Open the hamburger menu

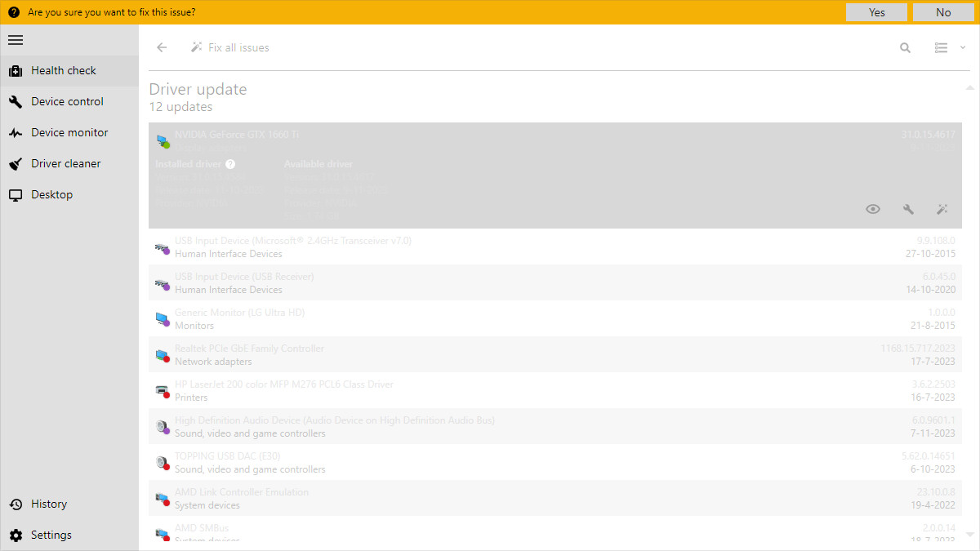[15, 39]
